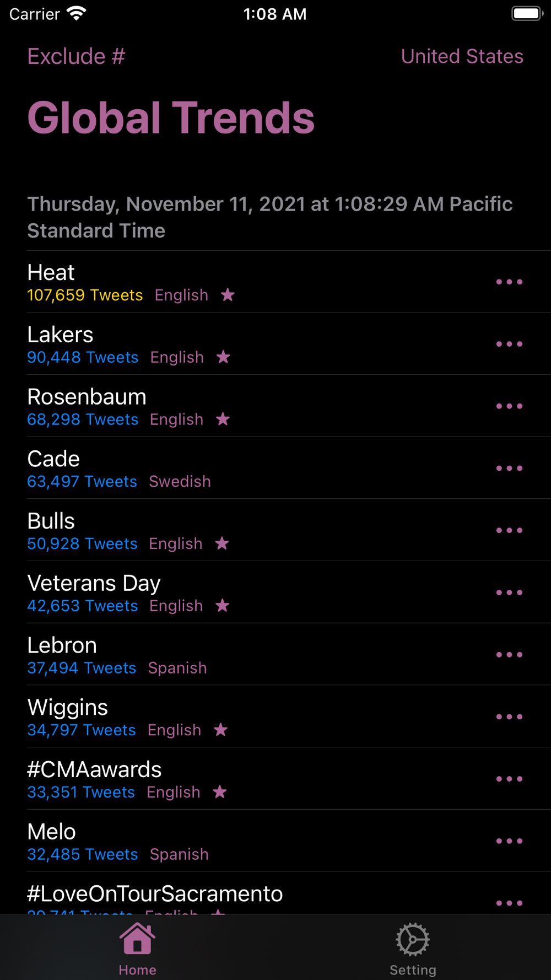Open ellipsis menu for Cade

509,468
